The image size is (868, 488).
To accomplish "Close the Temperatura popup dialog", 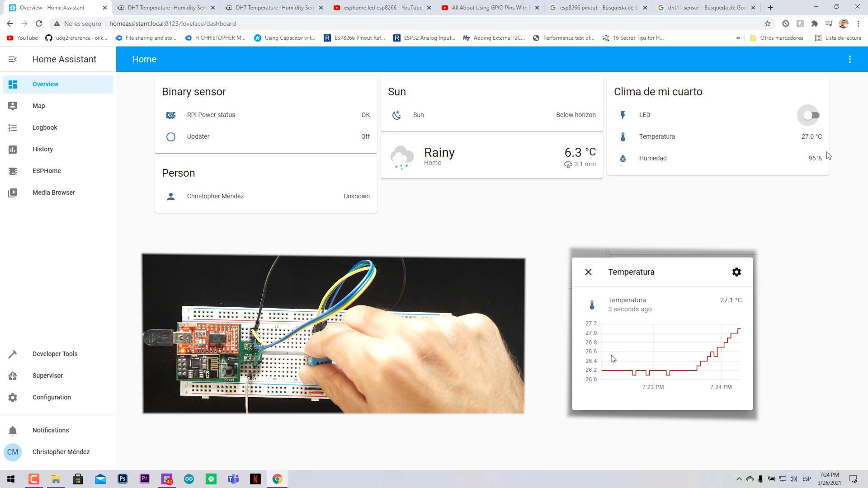I will 588,272.
